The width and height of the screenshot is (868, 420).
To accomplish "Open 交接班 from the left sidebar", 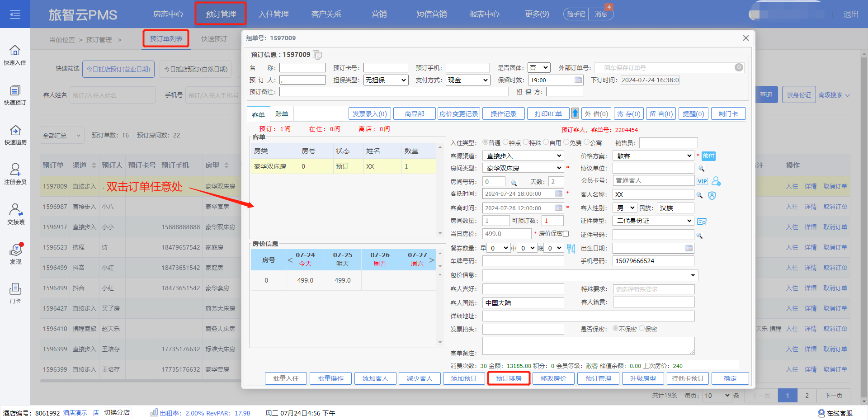I will click(x=15, y=214).
